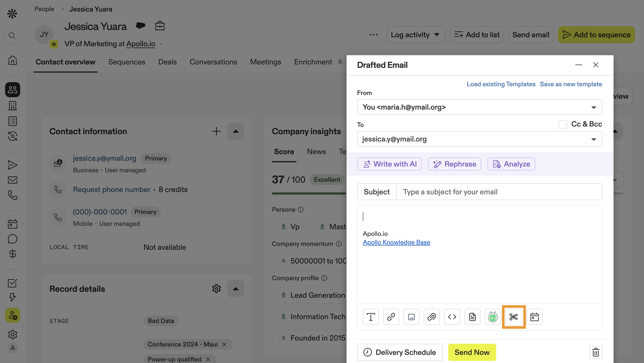644x363 pixels.
Task: Switch to the Sequences tab
Action: [x=126, y=62]
